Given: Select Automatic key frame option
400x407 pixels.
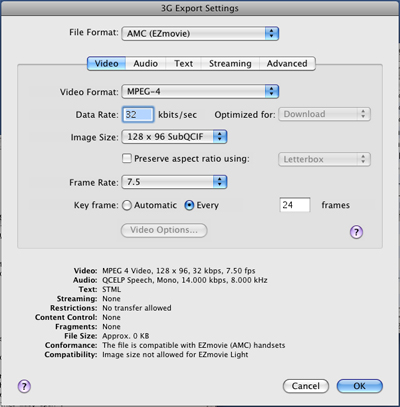Looking at the screenshot, I should (127, 205).
